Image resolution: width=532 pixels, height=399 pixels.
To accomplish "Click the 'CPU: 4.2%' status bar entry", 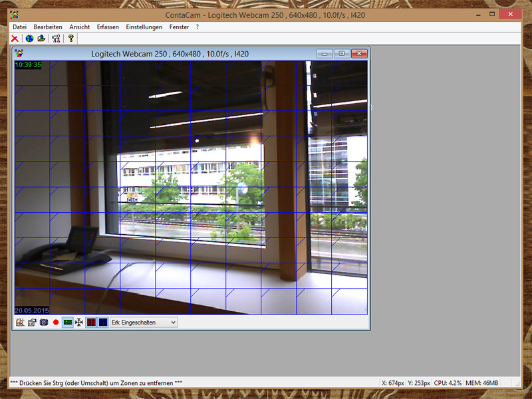I will [448, 383].
